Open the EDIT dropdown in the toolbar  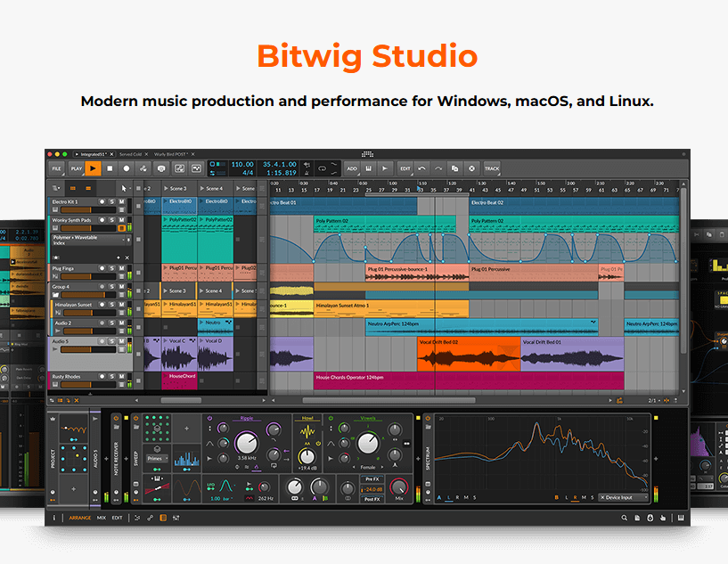tap(405, 168)
